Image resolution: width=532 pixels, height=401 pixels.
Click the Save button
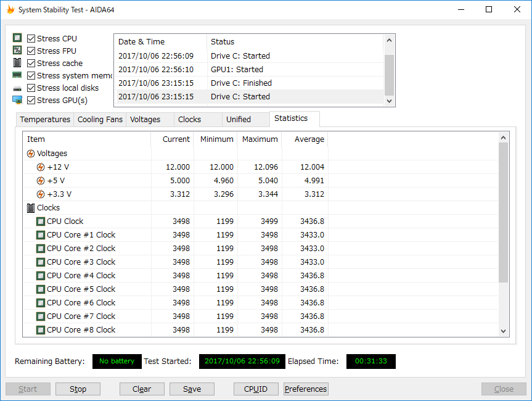[192, 389]
